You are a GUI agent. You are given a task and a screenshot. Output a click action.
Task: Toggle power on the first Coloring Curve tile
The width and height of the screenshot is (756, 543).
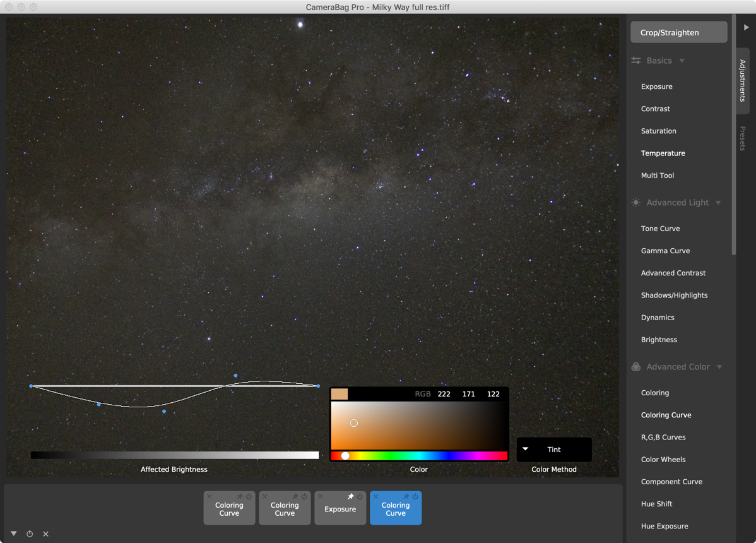point(249,497)
